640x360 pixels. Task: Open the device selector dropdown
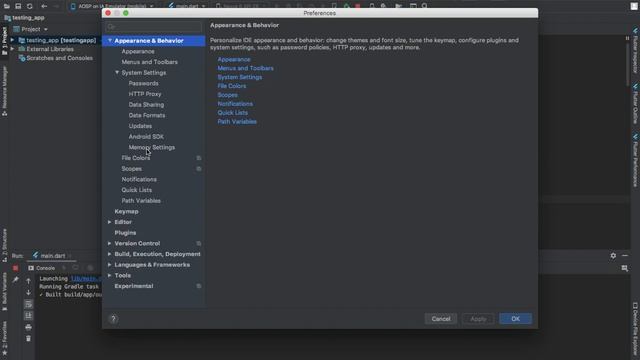pos(111,6)
